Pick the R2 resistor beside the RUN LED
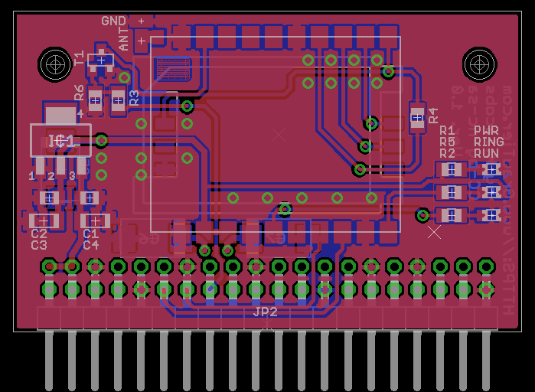 click(x=452, y=215)
